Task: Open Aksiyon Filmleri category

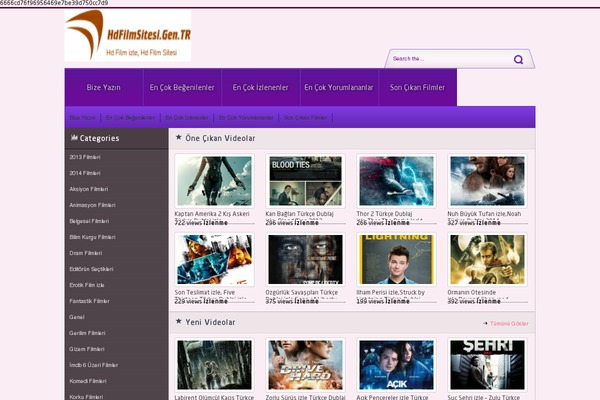Action: pos(89,189)
